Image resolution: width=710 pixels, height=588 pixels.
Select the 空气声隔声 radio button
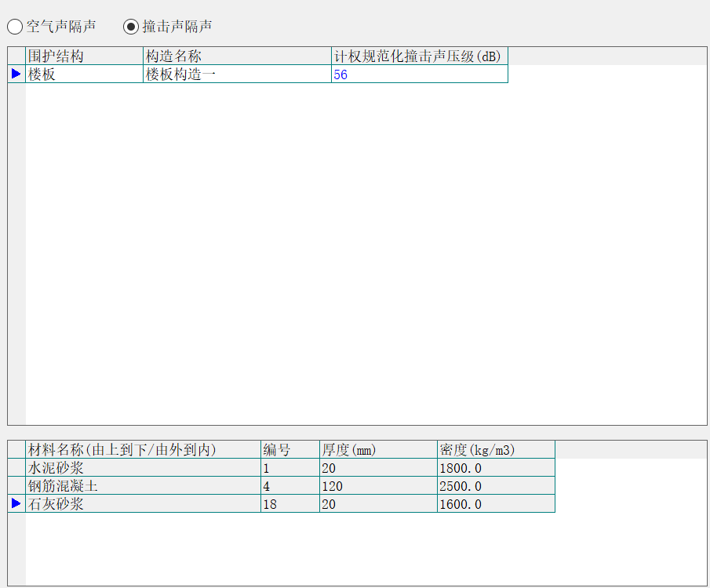(15, 27)
